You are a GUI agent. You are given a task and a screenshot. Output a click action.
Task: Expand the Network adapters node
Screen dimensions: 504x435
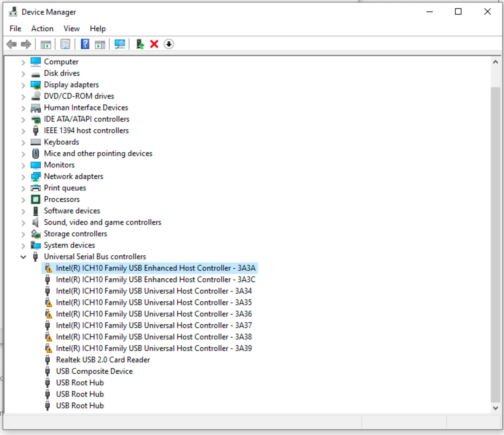pyautogui.click(x=23, y=177)
